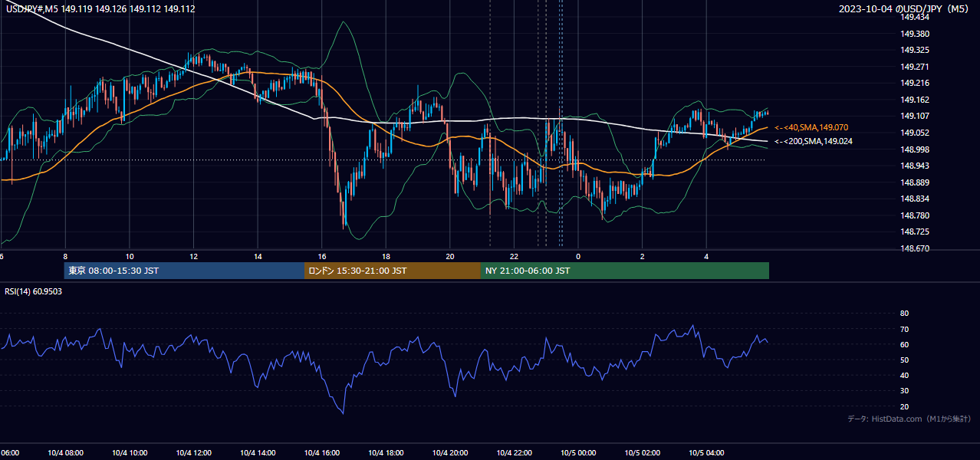The height and width of the screenshot is (460, 980).
Task: Click the 10/4 16:00 date label
Action: 322,453
